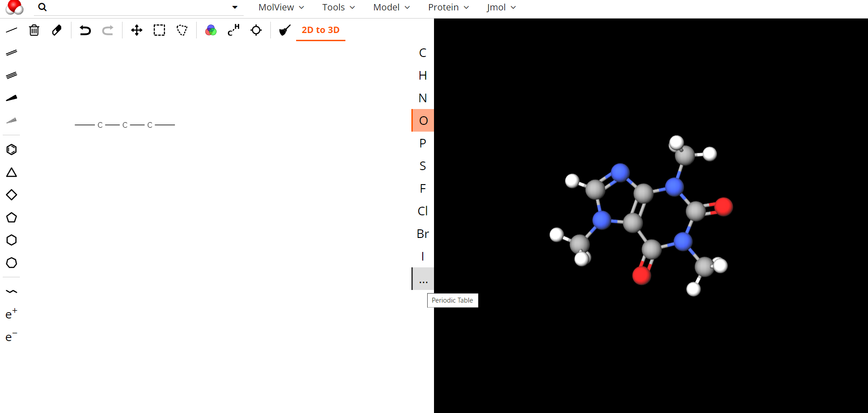Redo the last action
868x413 pixels.
point(108,30)
